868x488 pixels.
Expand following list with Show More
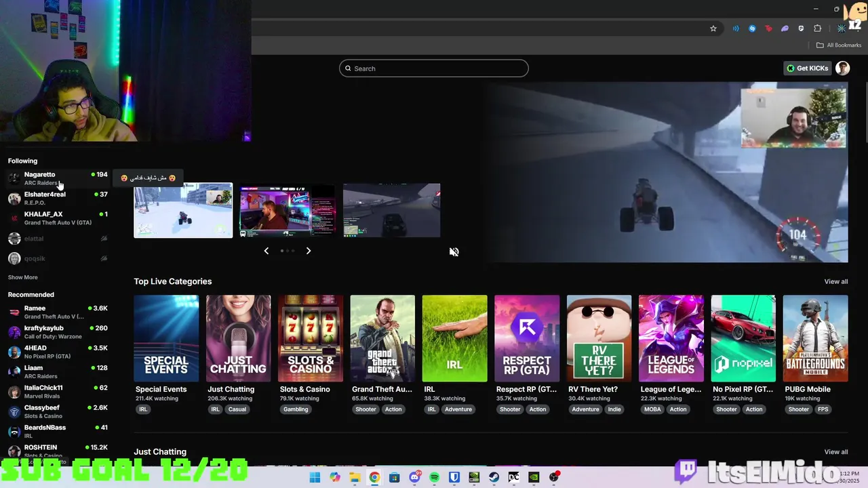coord(23,277)
